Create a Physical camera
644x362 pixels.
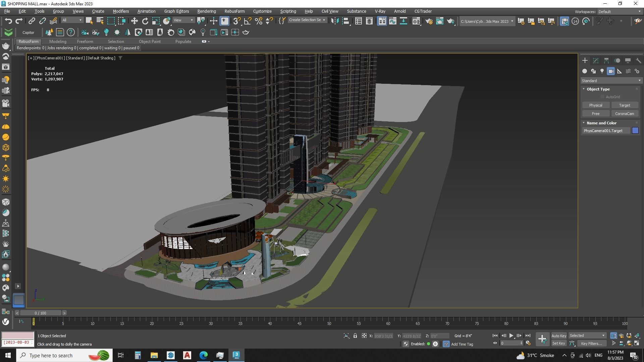point(596,105)
